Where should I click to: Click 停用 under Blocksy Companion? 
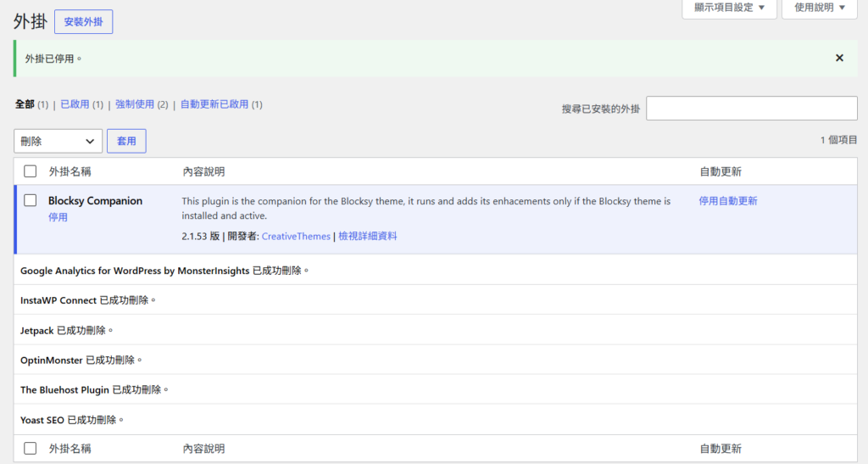58,217
